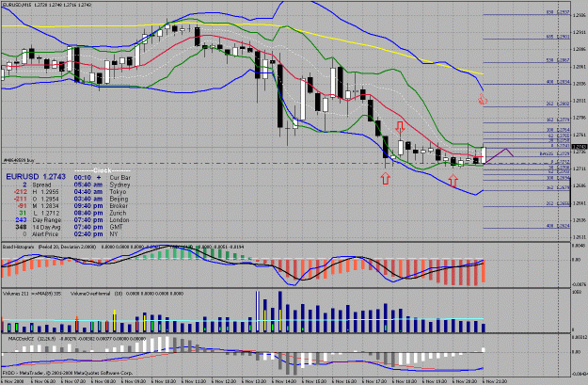
Task: Click the Volumes indicator label
Action: pyautogui.click(x=31, y=294)
